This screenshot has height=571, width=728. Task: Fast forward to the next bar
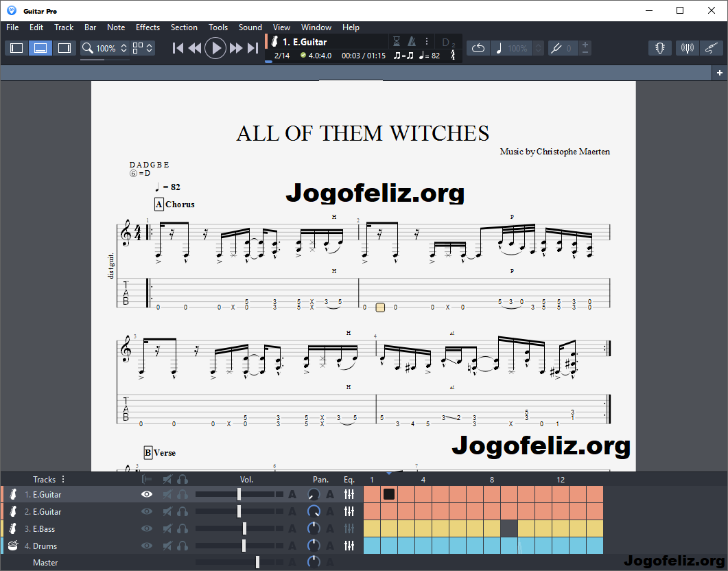point(236,48)
